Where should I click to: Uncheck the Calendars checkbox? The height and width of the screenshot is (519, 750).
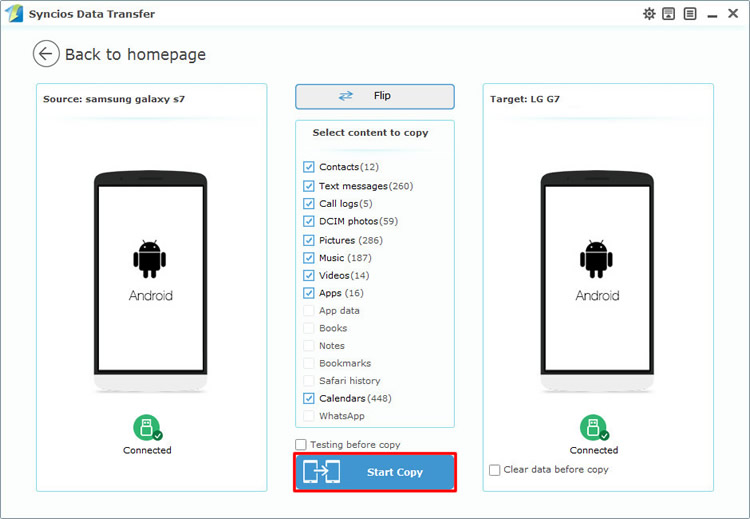(x=309, y=398)
